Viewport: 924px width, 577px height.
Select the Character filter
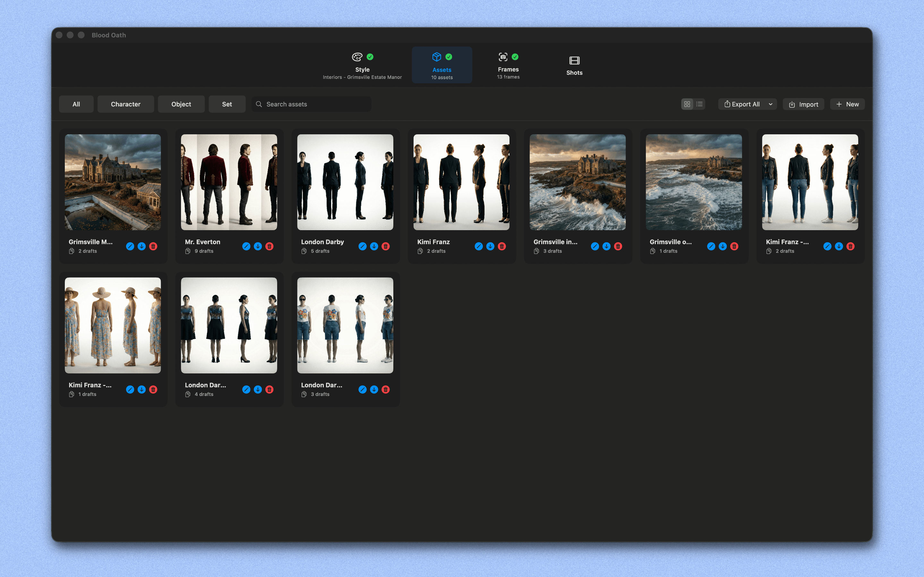pos(126,104)
